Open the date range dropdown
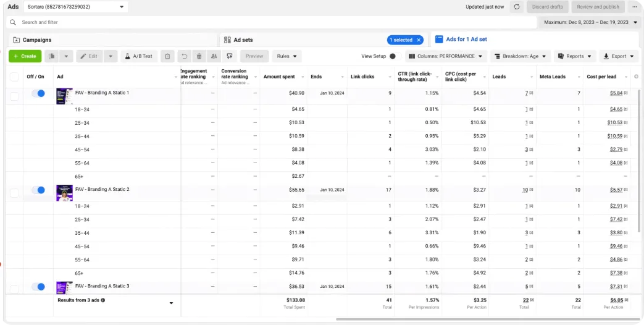The height and width of the screenshot is (325, 644). coord(591,22)
